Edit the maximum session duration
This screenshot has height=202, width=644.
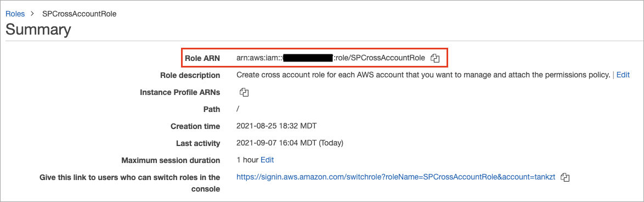pyautogui.click(x=267, y=160)
